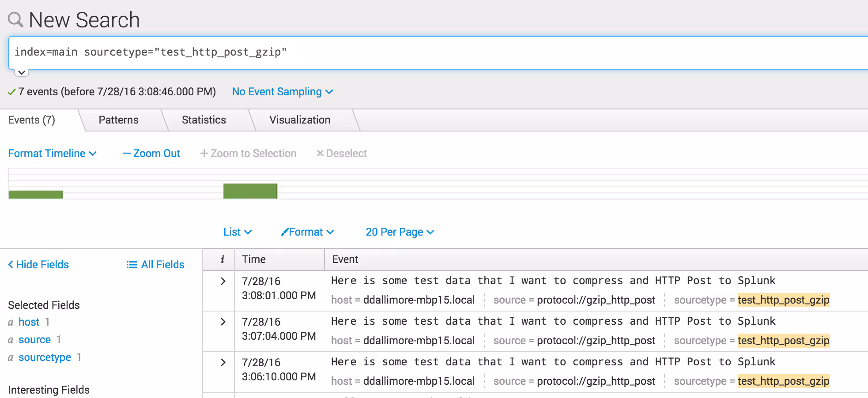Select the first green timeline bar
Image resolution: width=868 pixels, height=398 pixels.
(x=35, y=195)
